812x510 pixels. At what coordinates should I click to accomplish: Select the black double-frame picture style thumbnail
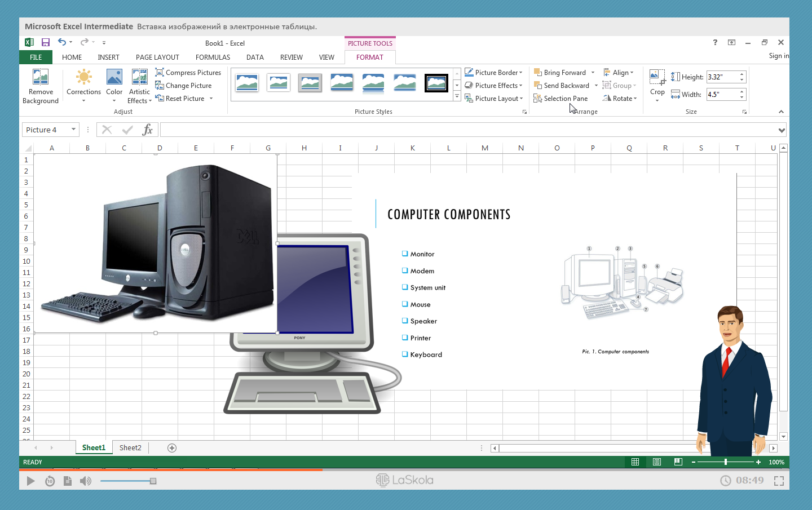click(436, 83)
